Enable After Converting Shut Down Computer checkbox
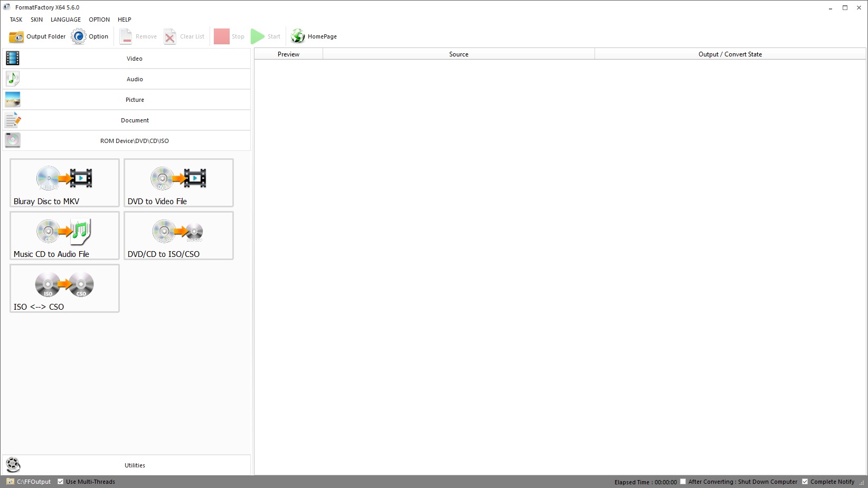The image size is (868, 488). coord(683,481)
